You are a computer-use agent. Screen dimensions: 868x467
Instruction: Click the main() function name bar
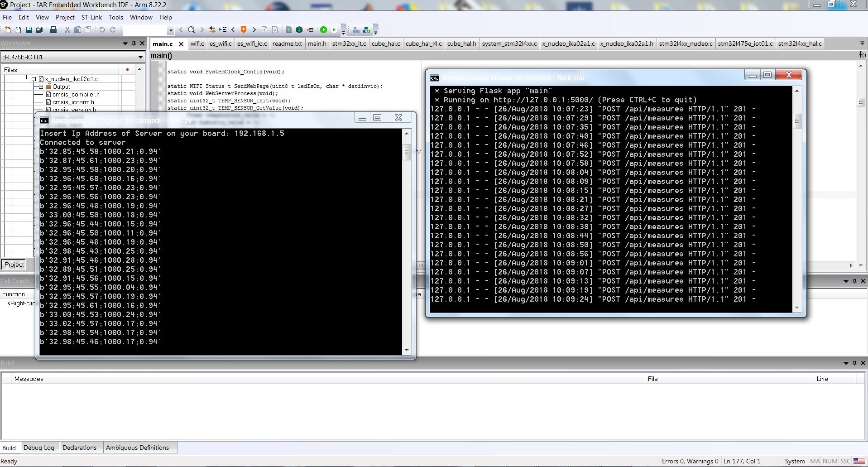(x=161, y=55)
